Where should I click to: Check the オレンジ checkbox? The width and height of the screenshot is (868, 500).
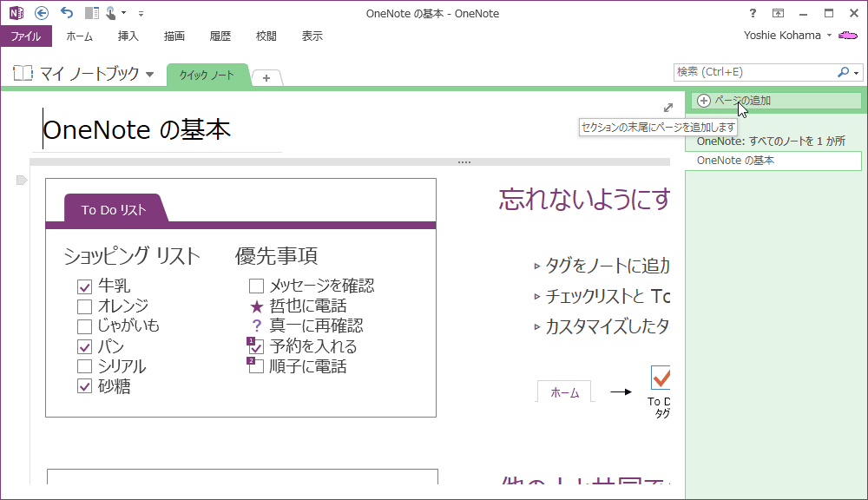[84, 306]
